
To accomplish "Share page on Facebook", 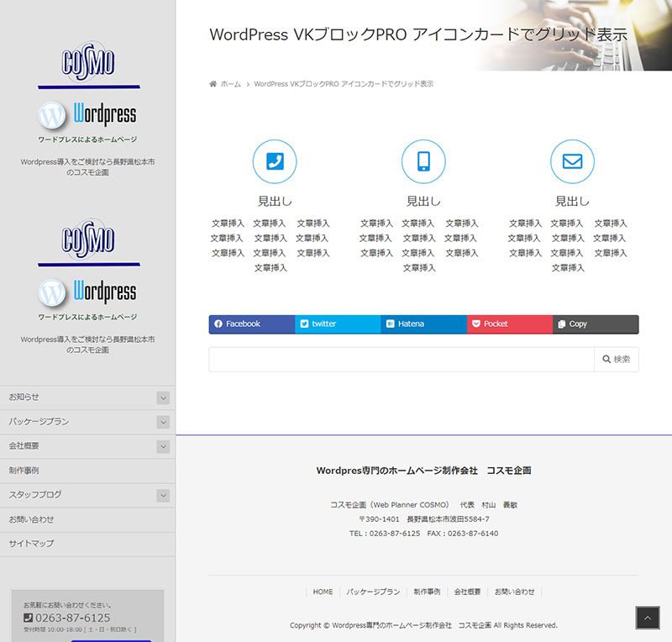I will (x=251, y=324).
